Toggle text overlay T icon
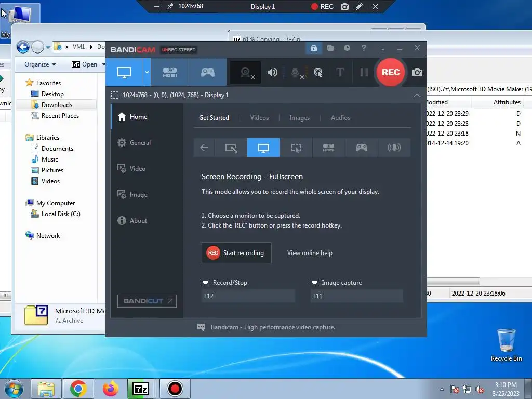Viewport: 532px width, 399px height. (340, 72)
